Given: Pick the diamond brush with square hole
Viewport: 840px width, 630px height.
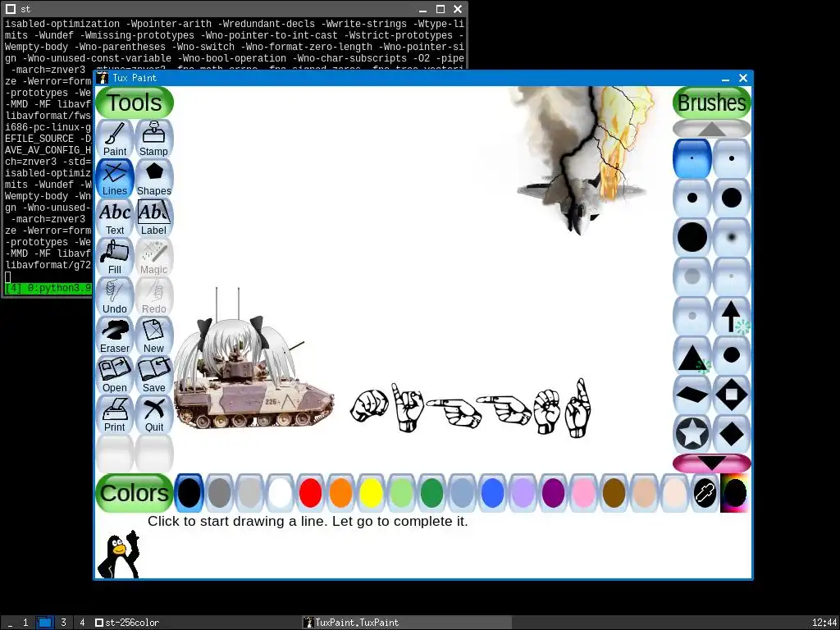Looking at the screenshot, I should [731, 395].
